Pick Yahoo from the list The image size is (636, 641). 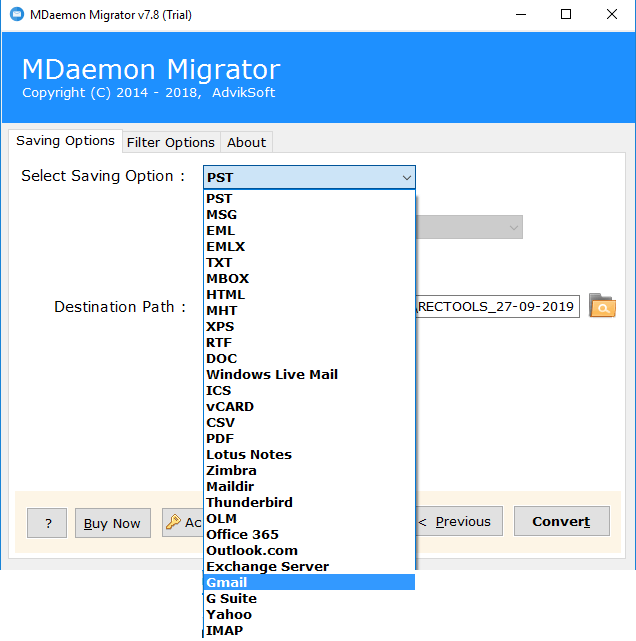coord(309,614)
